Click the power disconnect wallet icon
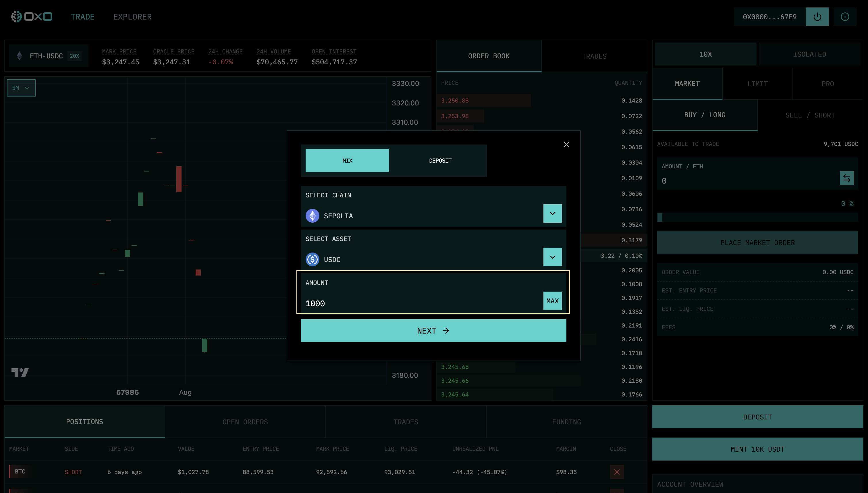Image resolution: width=868 pixels, height=493 pixels. [817, 17]
